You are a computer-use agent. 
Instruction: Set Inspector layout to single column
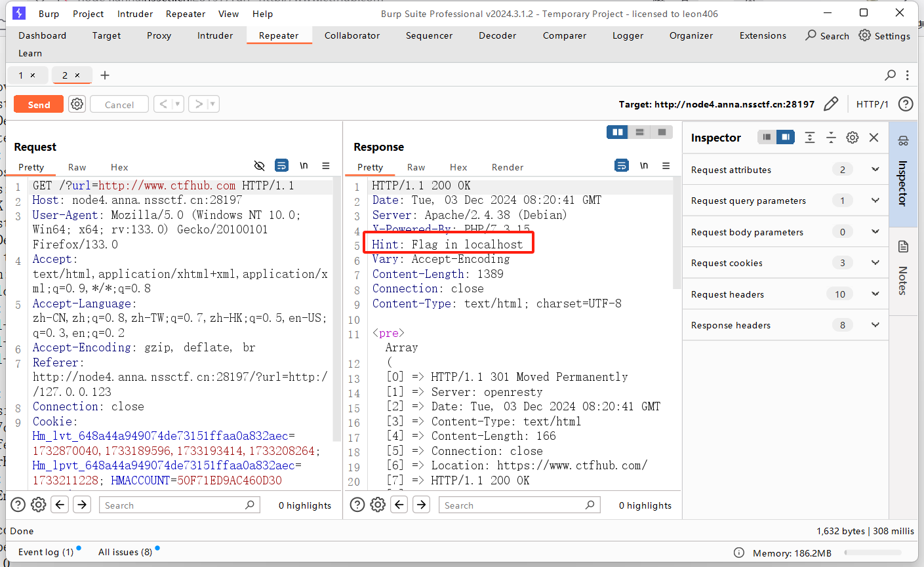pos(767,137)
